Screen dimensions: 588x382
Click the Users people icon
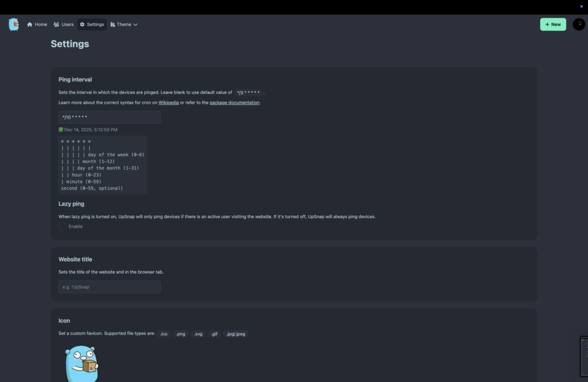pyautogui.click(x=56, y=25)
